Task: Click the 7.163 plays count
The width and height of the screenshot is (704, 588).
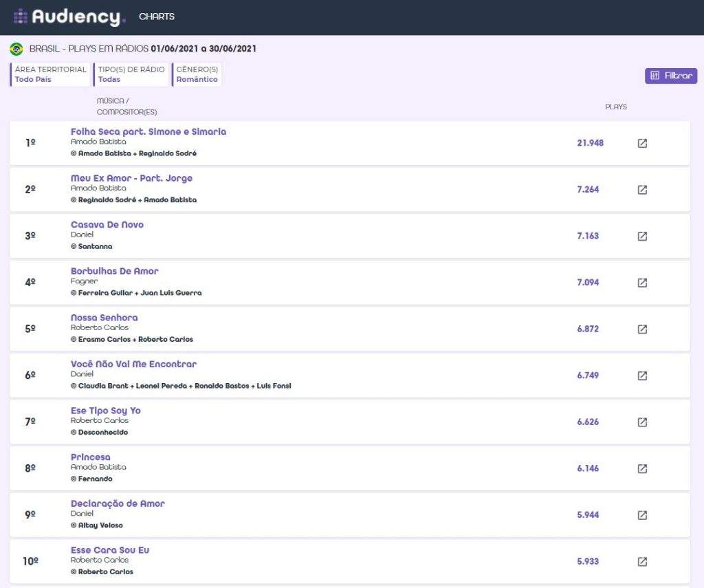Action: (x=588, y=236)
